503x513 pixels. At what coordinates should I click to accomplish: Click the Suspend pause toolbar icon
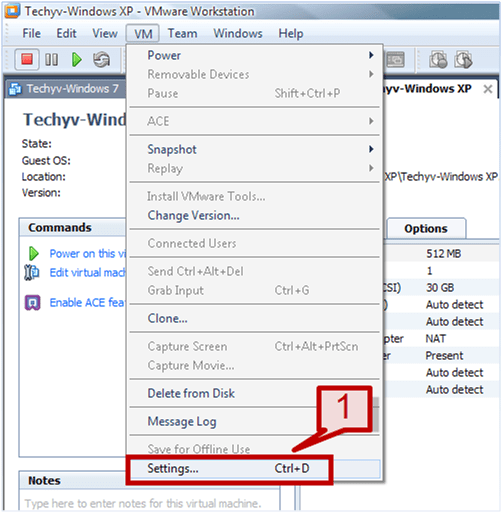tap(52, 60)
